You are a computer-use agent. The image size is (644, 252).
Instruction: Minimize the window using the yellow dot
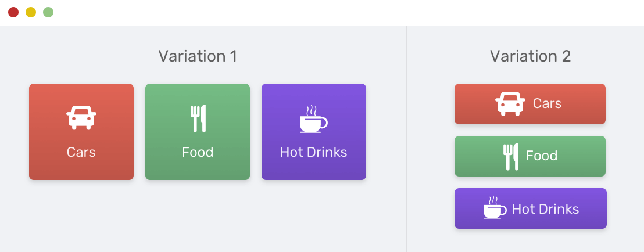[31, 12]
